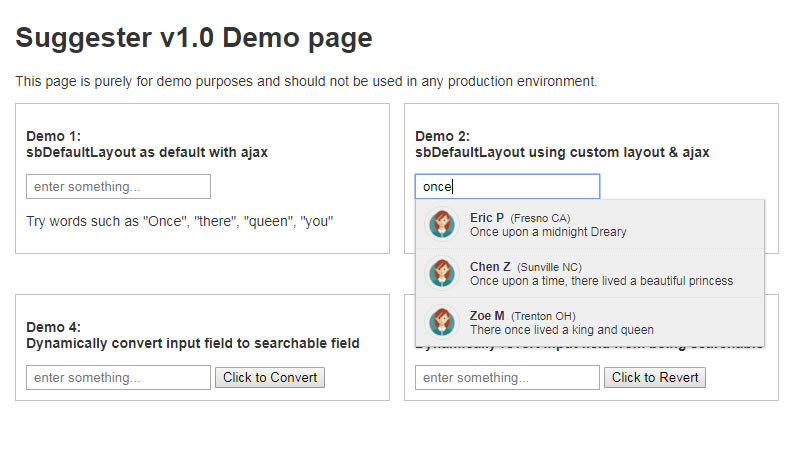Click the '(Sunville NC)' location label
This screenshot has width=789, height=449.
549,267
